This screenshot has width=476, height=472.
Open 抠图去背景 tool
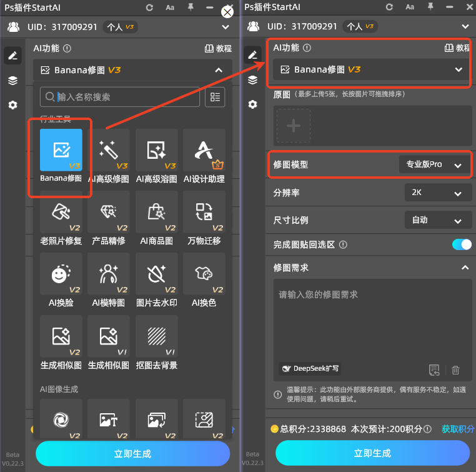click(x=157, y=336)
